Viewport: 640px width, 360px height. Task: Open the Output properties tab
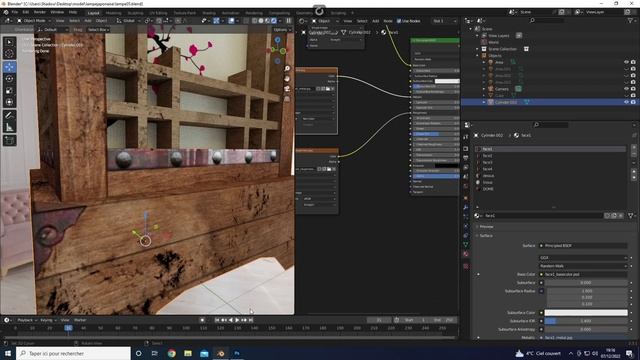(x=466, y=158)
